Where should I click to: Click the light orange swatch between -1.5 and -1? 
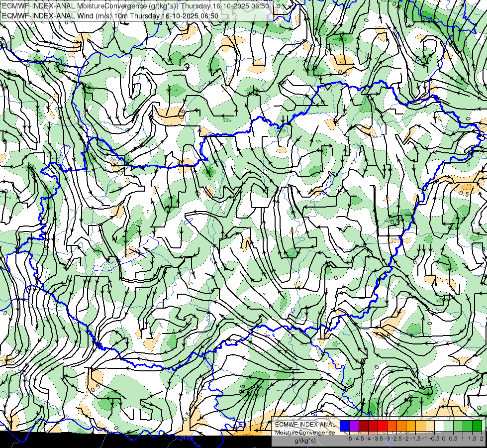point(420,426)
